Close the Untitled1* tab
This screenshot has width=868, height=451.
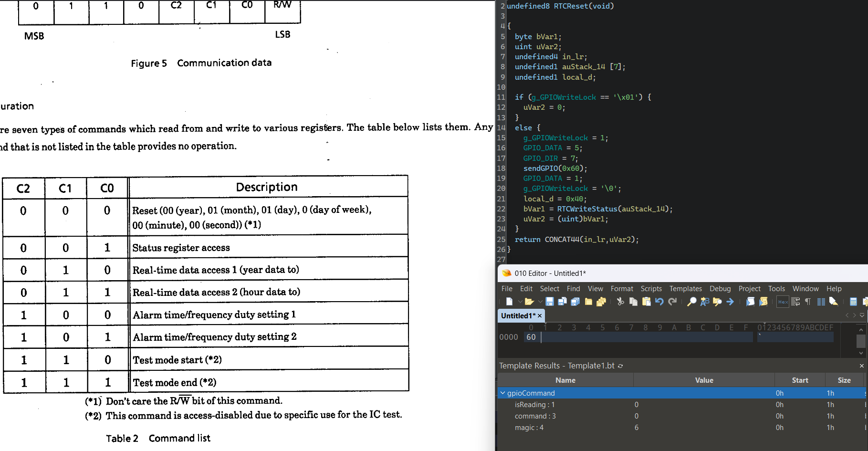[x=540, y=316]
